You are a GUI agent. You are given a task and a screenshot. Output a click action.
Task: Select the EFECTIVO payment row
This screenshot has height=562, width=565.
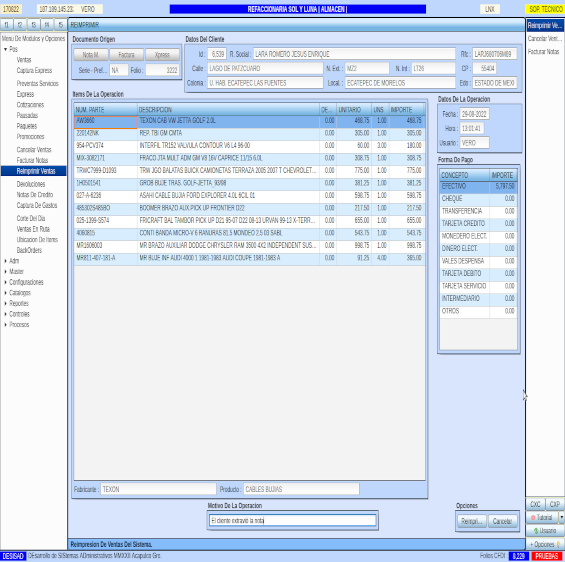pyautogui.click(x=479, y=186)
